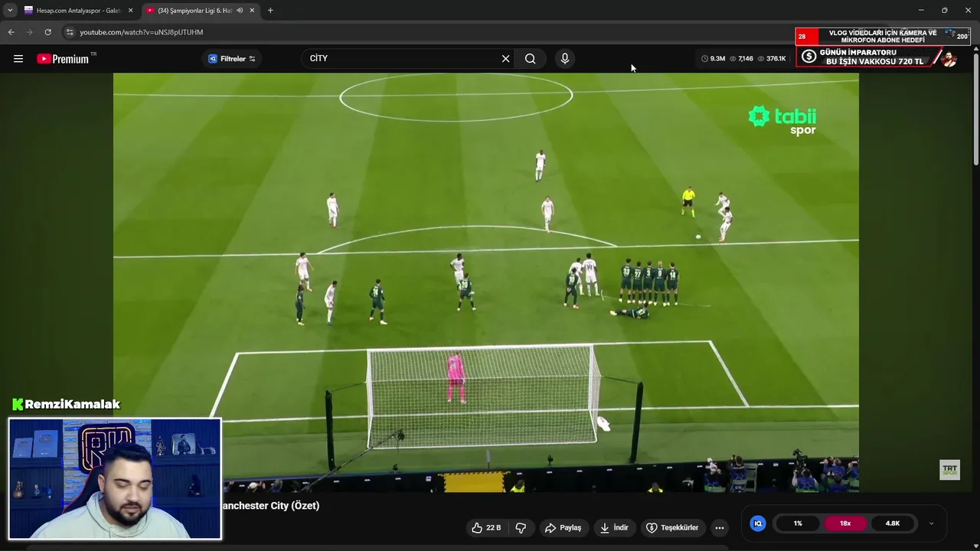Screen dimensions: 980x551
Task: Select the 1% stat pill
Action: click(x=798, y=523)
